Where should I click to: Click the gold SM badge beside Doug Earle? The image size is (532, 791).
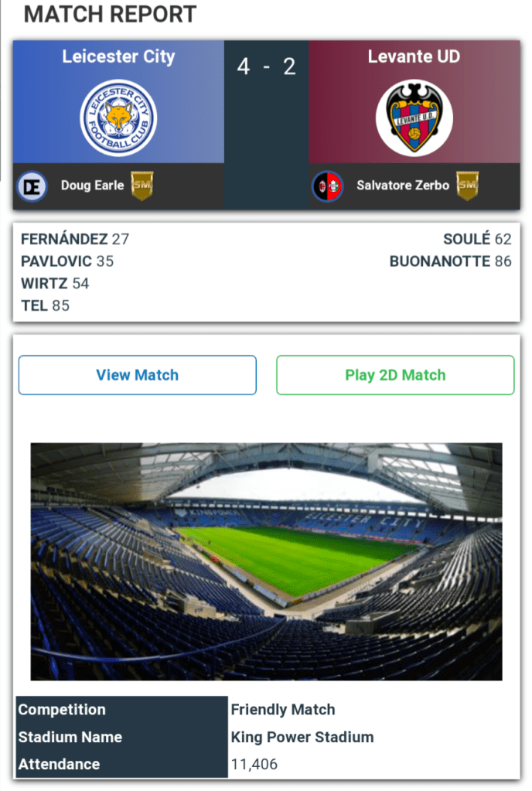[x=142, y=186]
